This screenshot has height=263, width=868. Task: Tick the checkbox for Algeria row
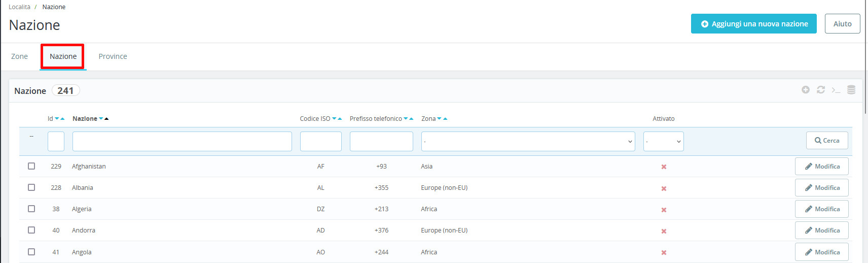tap(31, 209)
